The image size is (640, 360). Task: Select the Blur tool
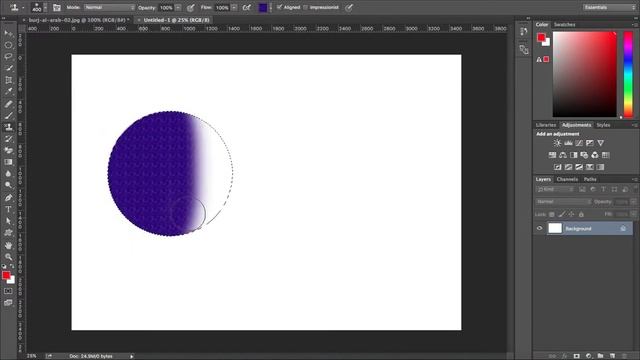8,173
